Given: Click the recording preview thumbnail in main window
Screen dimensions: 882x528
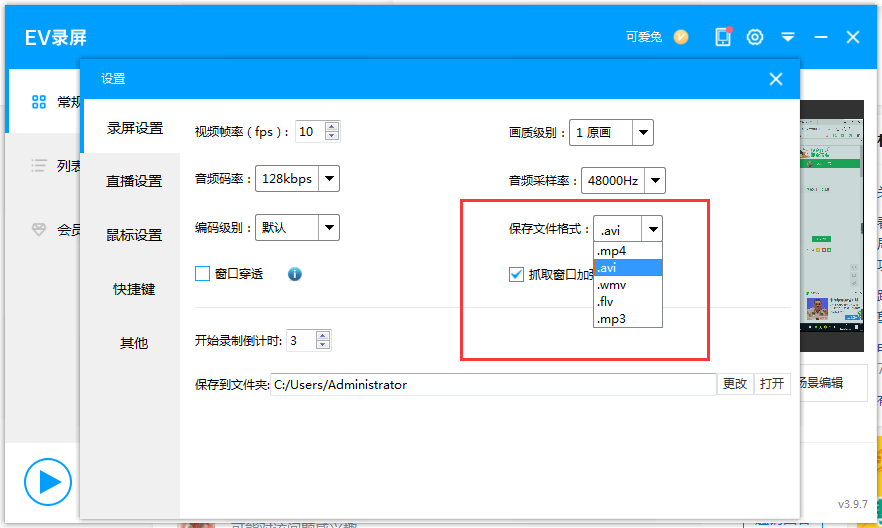Looking at the screenshot, I should (831, 226).
